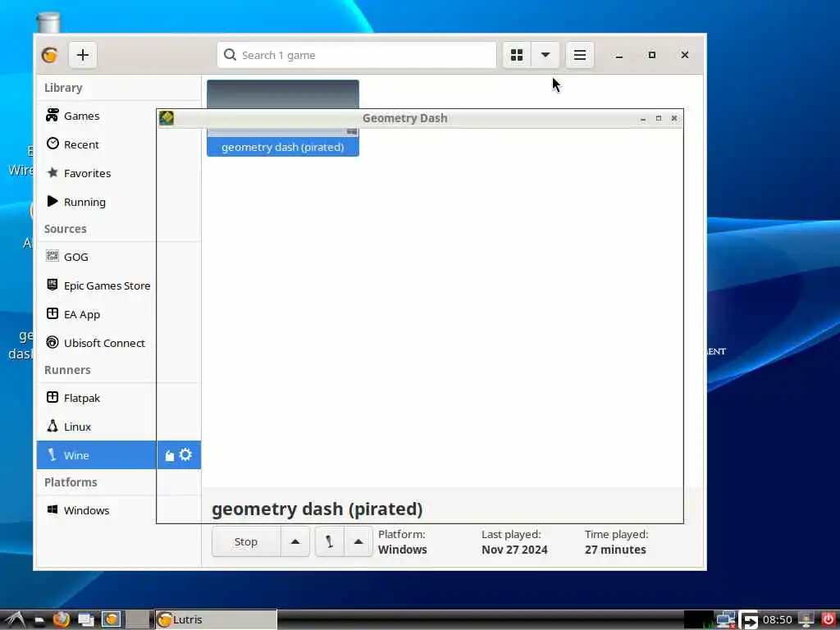Expand arrow next to Wine runner button

(x=358, y=541)
